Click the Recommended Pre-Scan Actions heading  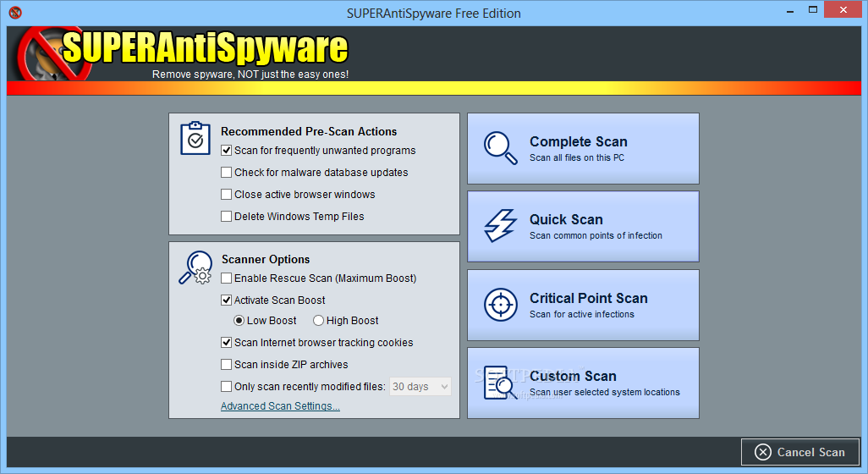309,131
